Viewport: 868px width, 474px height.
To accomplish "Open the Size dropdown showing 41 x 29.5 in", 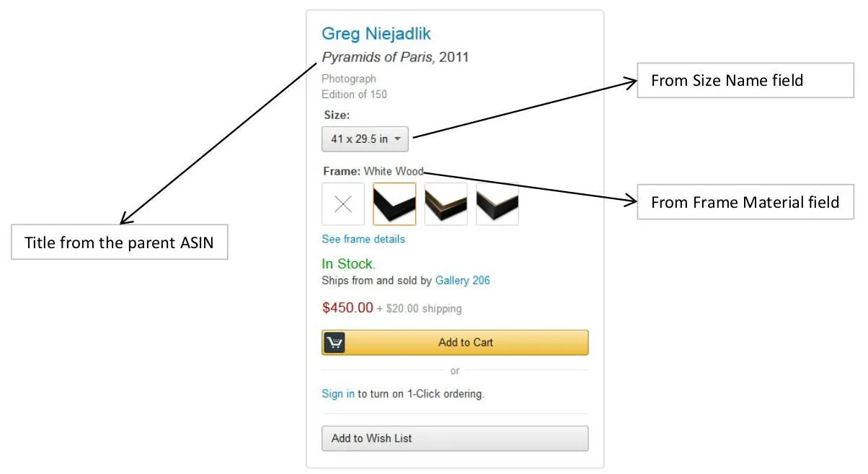I will (x=365, y=139).
